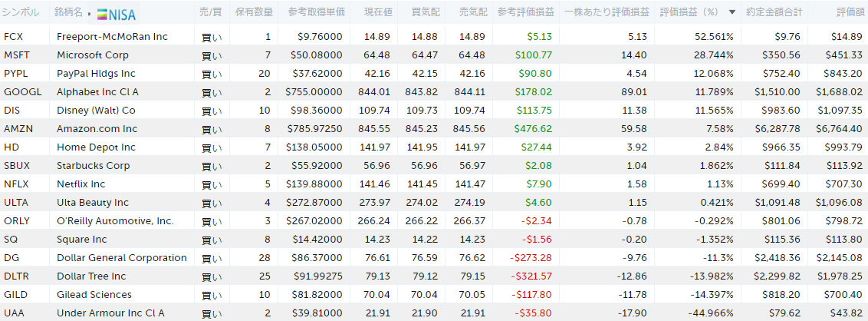Click the -$273.28 loss value
868x321 pixels.
[x=531, y=257]
